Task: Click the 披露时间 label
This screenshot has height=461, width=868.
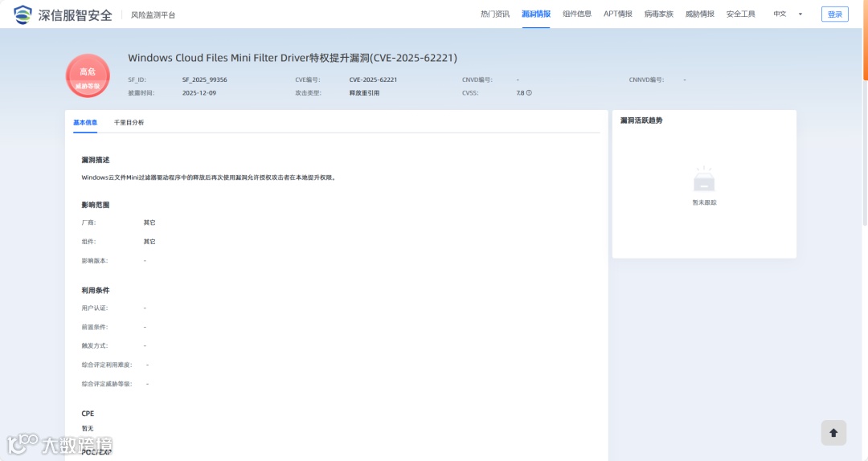Action: [x=141, y=93]
